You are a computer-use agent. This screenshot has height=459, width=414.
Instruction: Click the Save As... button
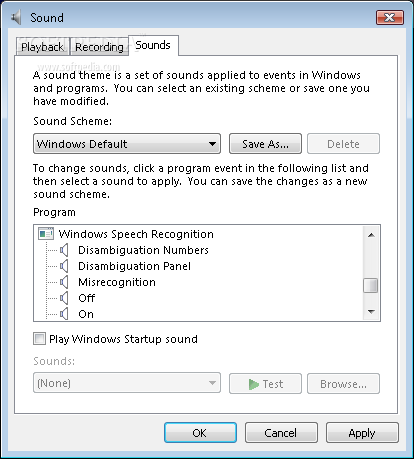click(x=265, y=144)
